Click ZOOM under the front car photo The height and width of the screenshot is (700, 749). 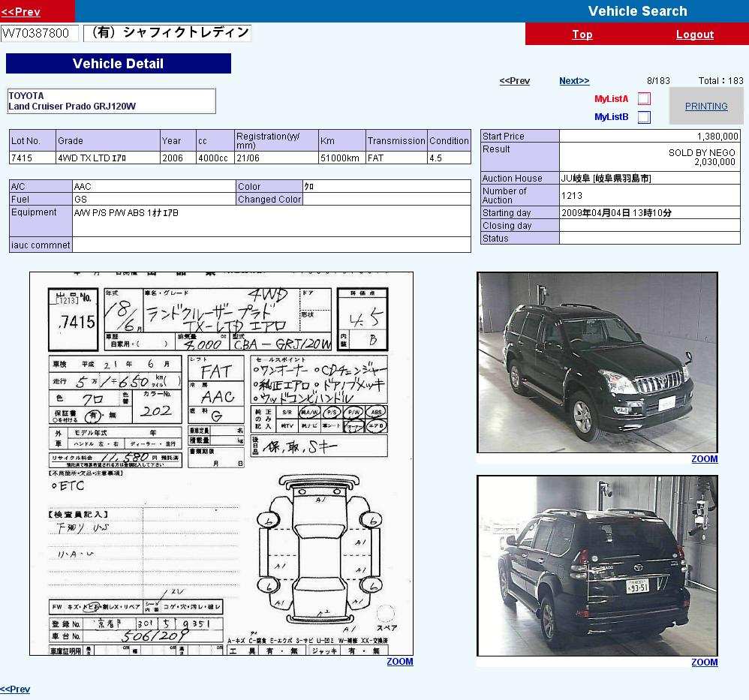(x=705, y=459)
